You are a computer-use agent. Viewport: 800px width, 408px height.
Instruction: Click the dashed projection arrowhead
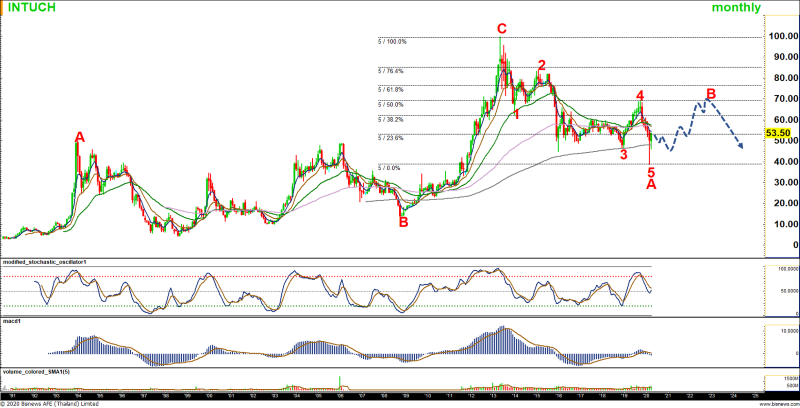pos(741,146)
